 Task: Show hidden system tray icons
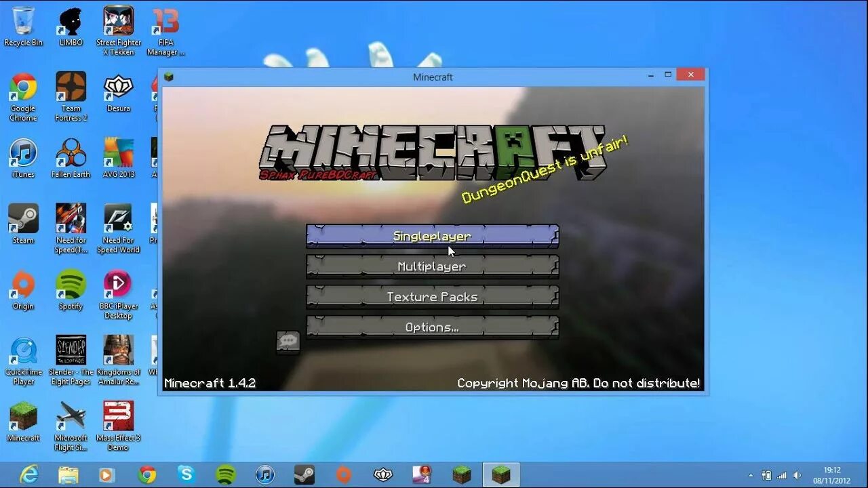coord(751,475)
